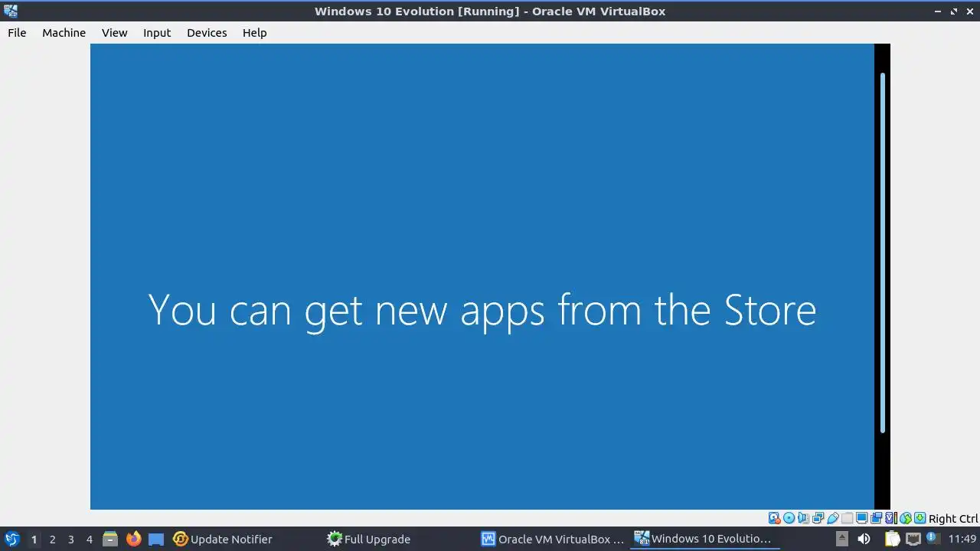Viewport: 980px width, 551px height.
Task: Click the USB devices status icon
Action: point(832,518)
